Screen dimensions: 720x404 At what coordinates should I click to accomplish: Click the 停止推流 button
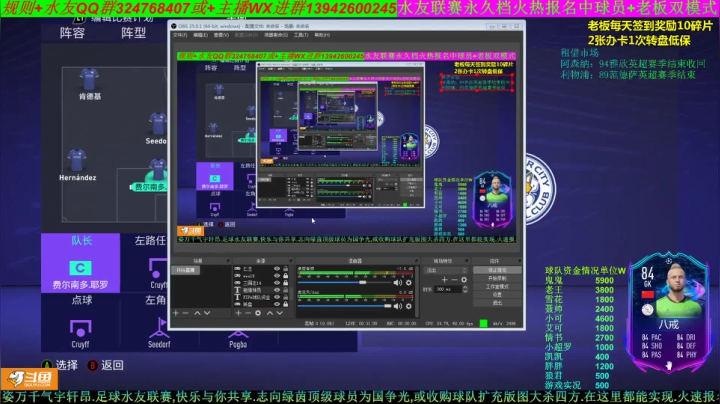(497, 270)
